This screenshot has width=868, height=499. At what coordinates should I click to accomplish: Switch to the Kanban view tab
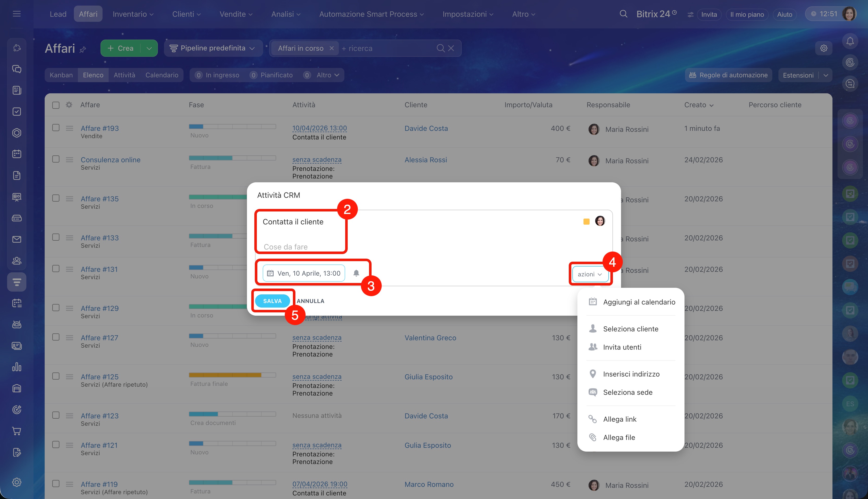pyautogui.click(x=61, y=75)
